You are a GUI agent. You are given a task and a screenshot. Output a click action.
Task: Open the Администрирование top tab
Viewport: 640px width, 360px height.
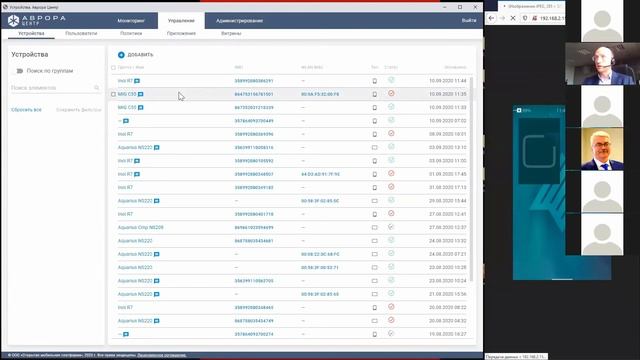(x=240, y=21)
